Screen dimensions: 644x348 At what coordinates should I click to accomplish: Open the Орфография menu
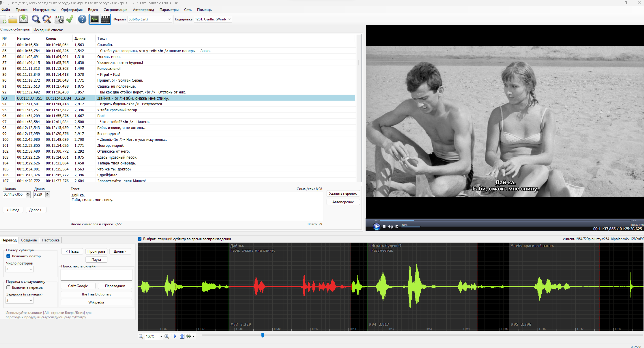72,10
